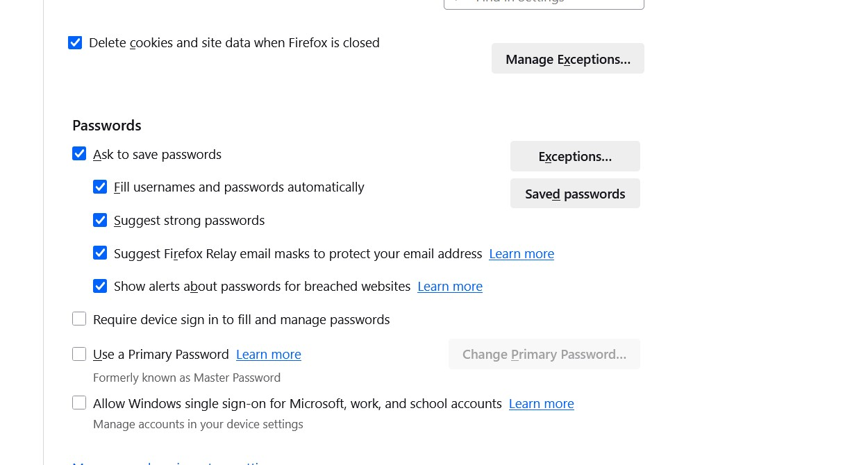
Task: Follow Learn more link for breached websites
Action: [x=450, y=287]
